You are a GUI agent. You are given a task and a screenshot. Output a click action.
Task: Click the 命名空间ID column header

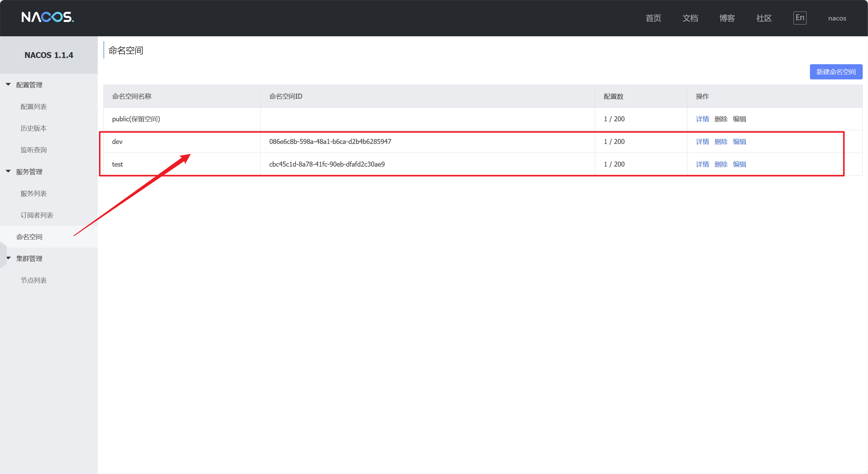tap(428, 96)
